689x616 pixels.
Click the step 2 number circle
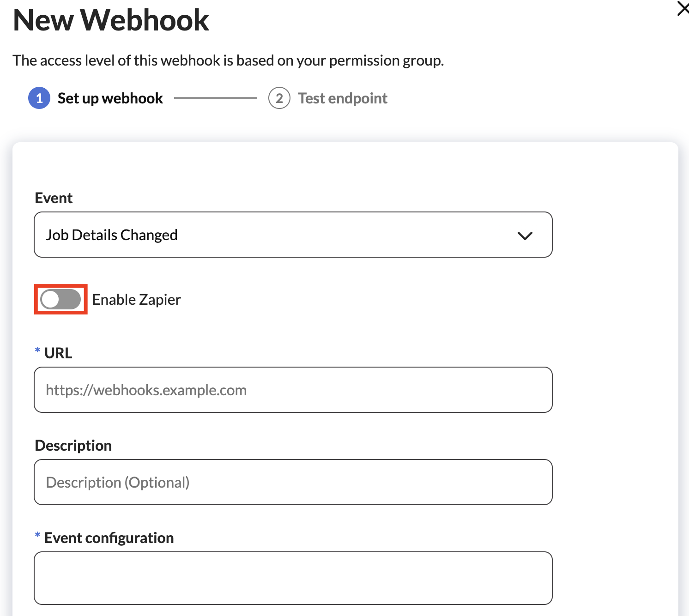click(x=279, y=98)
